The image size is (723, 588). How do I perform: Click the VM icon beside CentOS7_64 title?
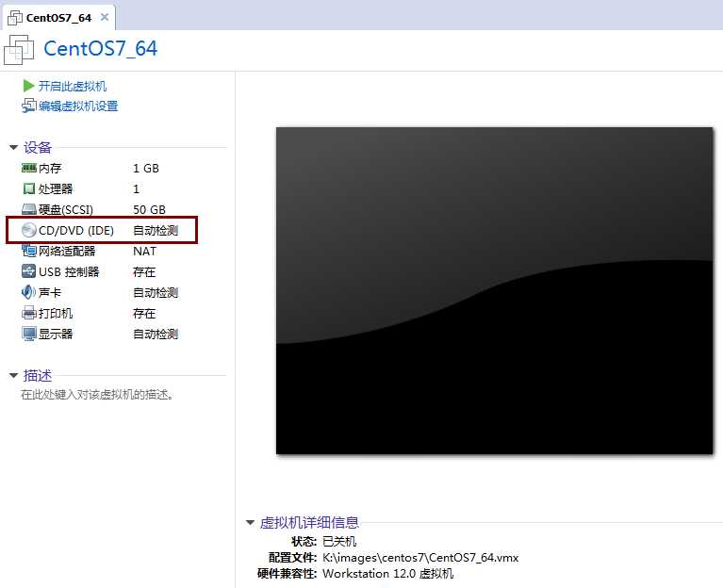19,50
